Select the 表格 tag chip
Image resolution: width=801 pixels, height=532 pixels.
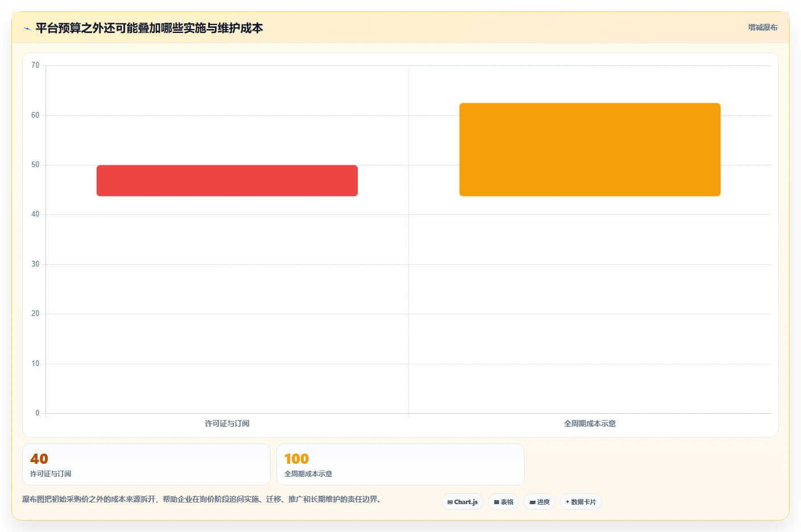(503, 502)
